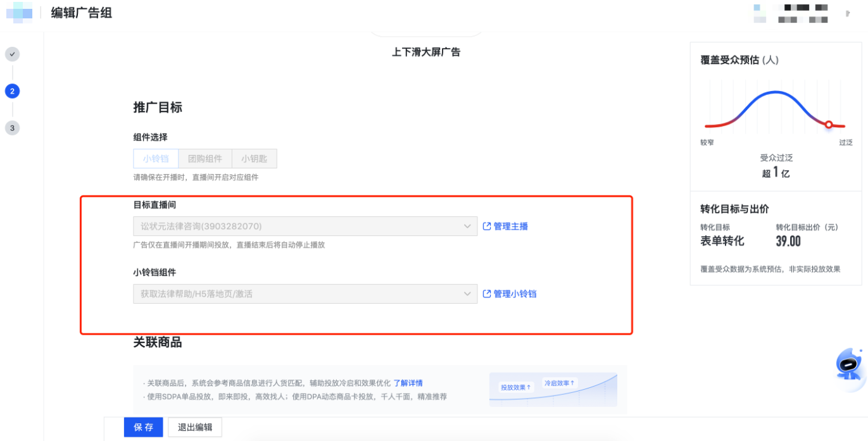Select the 小钥匙 component option

[254, 158]
